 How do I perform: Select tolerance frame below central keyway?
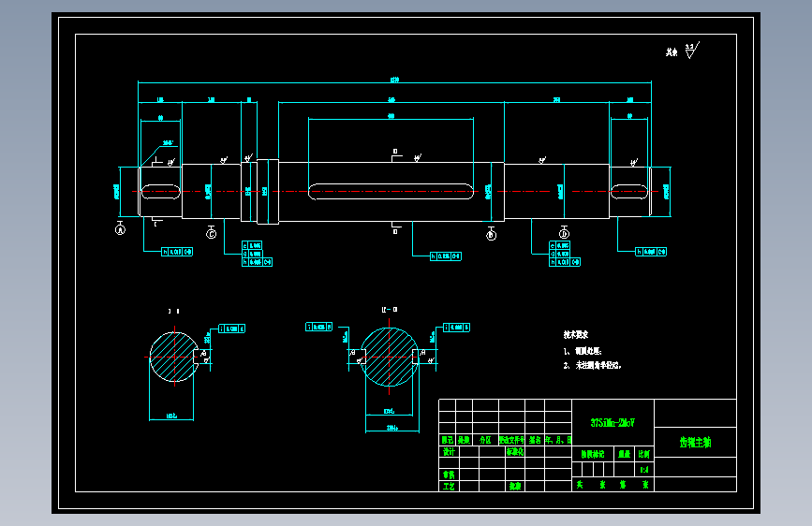click(446, 256)
